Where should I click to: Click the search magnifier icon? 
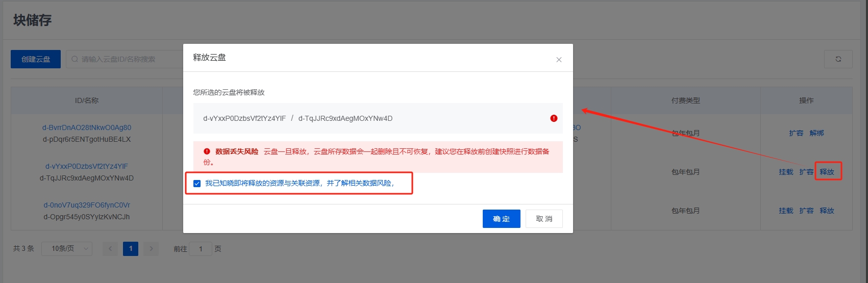(75, 59)
